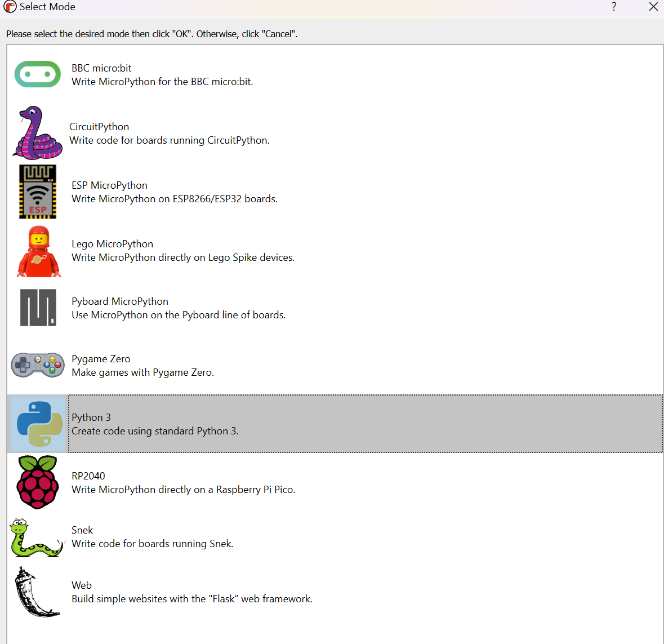Screen dimensions: 664x644
Task: Select the "Snek" mode title
Action: 82,530
